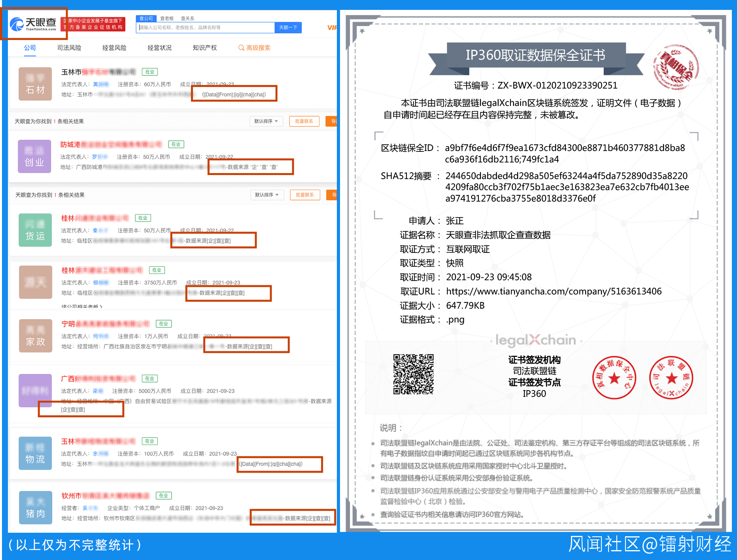737x560 pixels.
Task: Switch to the 公司 results tab
Action: [30, 48]
